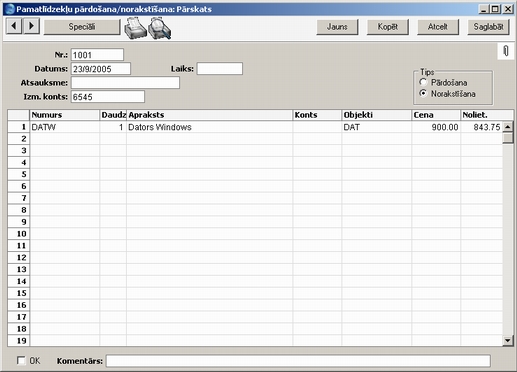Select row number 10 header
Viewport: 517px width, 372px height.
coord(19,234)
